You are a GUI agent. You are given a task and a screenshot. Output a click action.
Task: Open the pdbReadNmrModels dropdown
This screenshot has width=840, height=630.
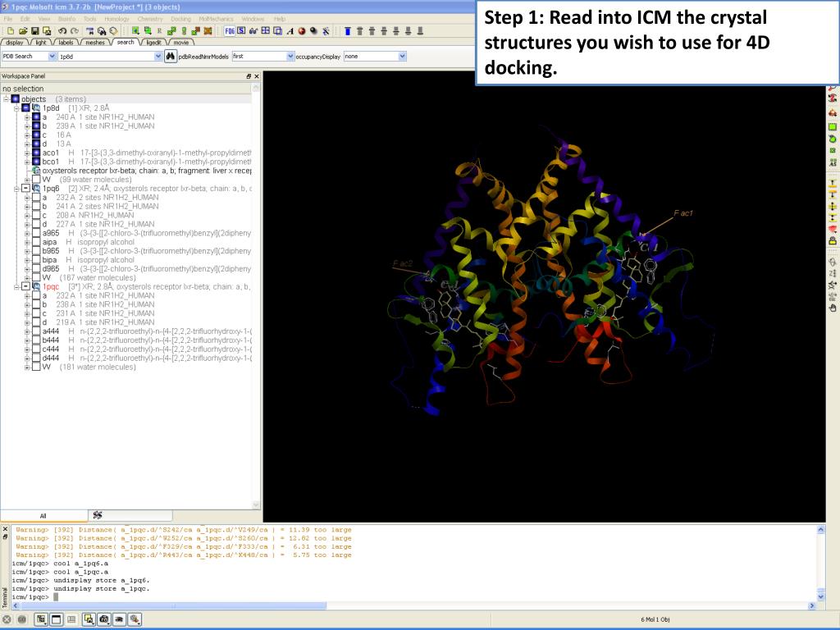(x=290, y=57)
